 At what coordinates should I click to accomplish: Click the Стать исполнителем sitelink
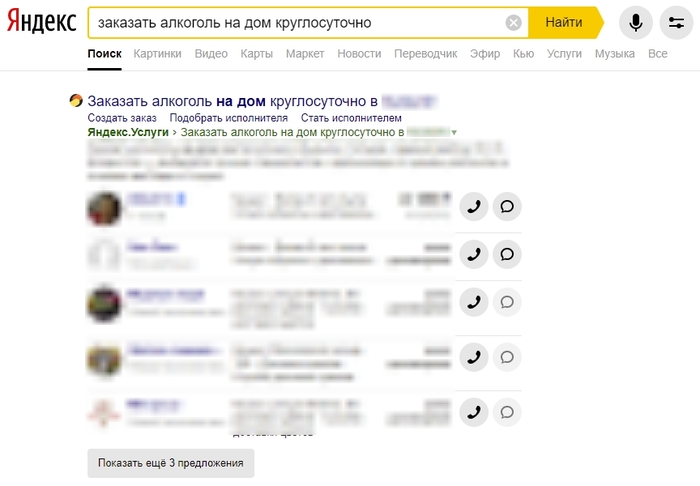tap(351, 118)
